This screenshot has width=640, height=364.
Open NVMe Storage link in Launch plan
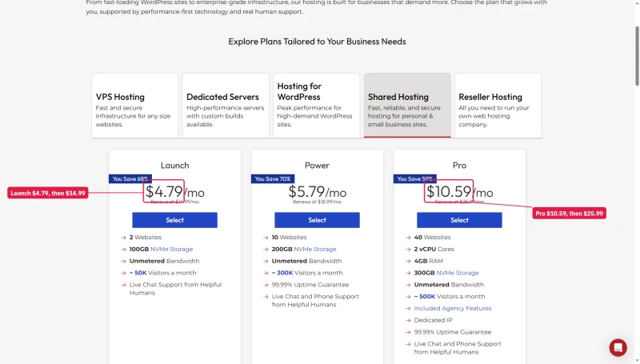(x=171, y=249)
